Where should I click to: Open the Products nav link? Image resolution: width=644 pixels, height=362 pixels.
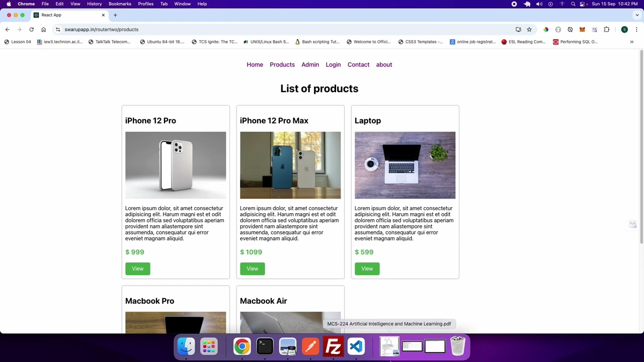tap(282, 65)
